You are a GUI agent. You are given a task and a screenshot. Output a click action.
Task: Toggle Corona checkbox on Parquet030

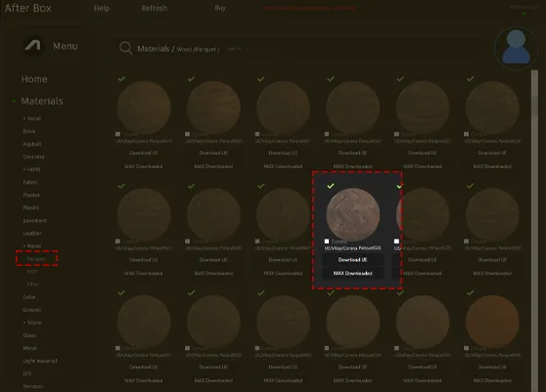466,241
